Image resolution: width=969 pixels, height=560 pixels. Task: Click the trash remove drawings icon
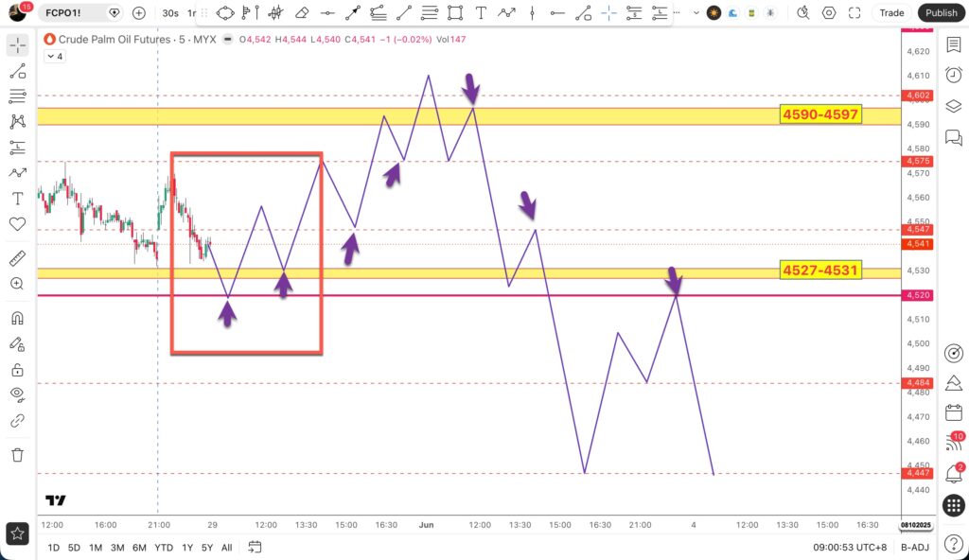click(17, 455)
